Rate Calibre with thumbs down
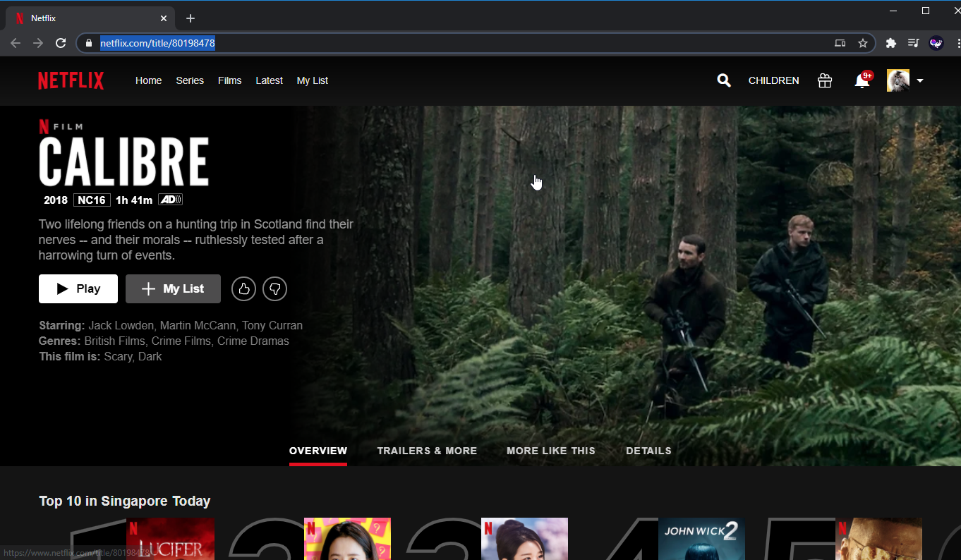This screenshot has height=560, width=961. point(274,288)
